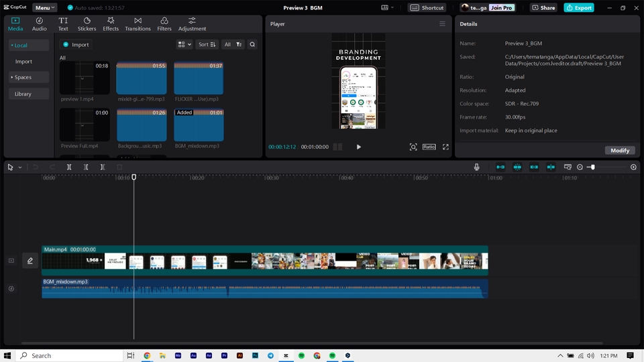This screenshot has height=362, width=644.
Task: Expand the Spaces section
Action: click(29, 77)
